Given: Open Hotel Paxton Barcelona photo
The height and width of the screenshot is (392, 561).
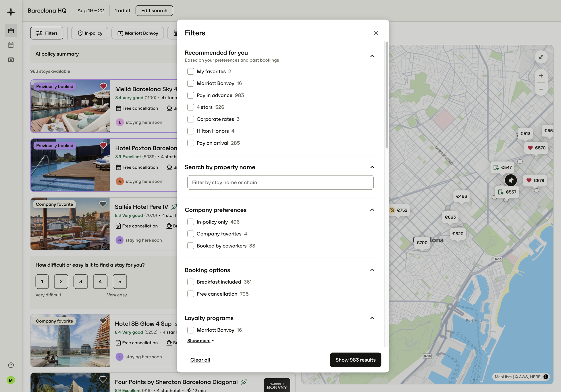Looking at the screenshot, I should point(70,165).
